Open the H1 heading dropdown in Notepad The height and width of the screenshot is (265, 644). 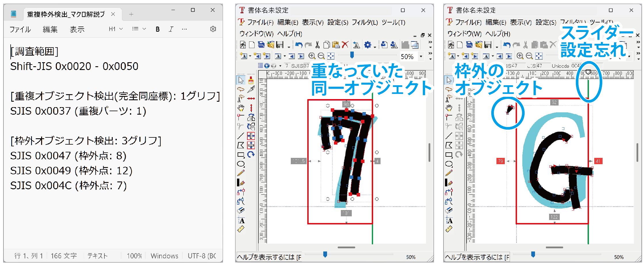[116, 29]
